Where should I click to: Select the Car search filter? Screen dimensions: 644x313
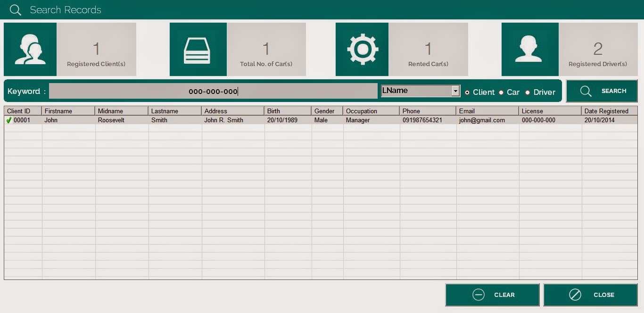click(x=501, y=93)
